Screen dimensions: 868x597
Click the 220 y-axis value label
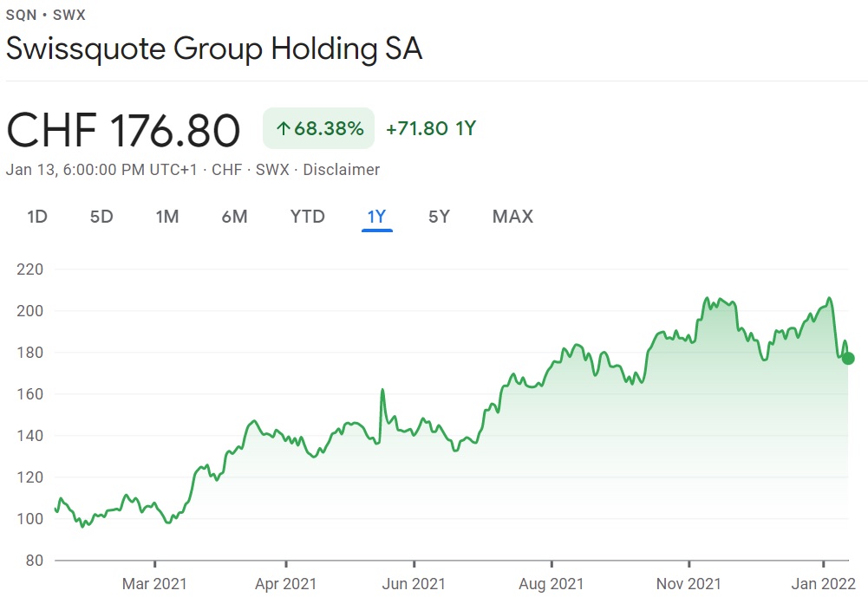click(x=29, y=269)
